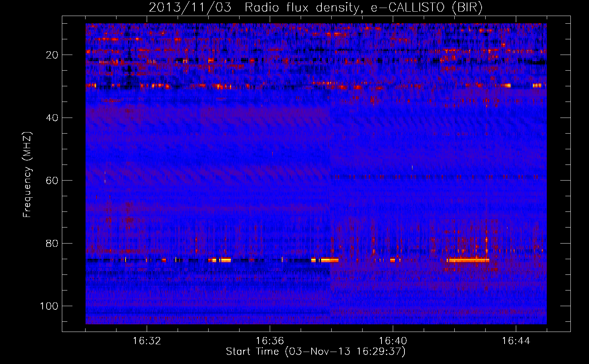The width and height of the screenshot is (589, 364).
Task: Click the 80 frequency tick label
Action: coord(52,244)
